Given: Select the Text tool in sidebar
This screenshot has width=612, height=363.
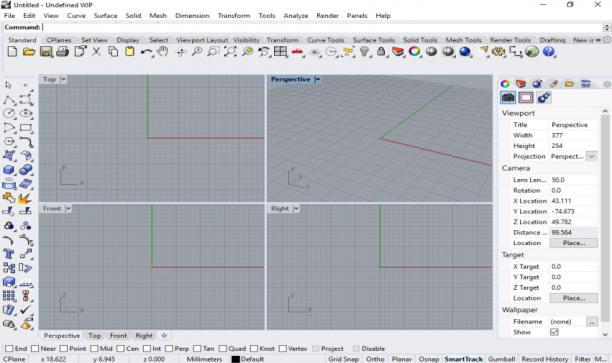Looking at the screenshot, I should point(9,254).
